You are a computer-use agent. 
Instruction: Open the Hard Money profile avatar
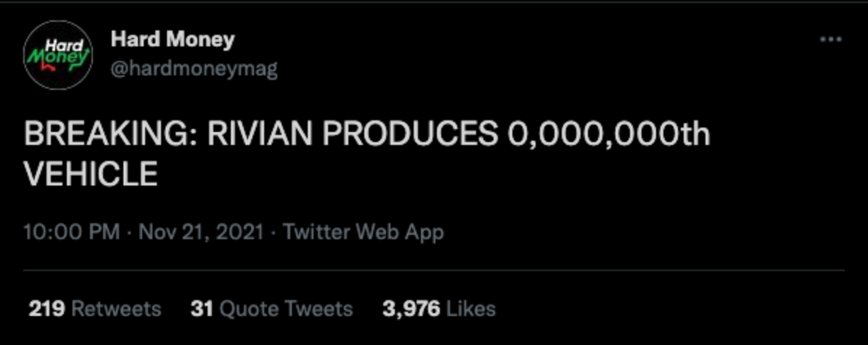(x=58, y=55)
